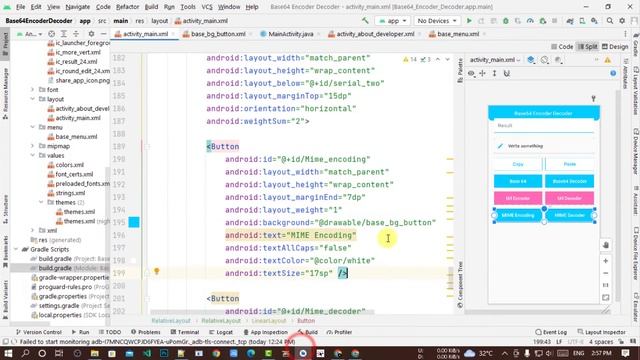
Task: Open project panel options gear
Action: (x=91, y=34)
